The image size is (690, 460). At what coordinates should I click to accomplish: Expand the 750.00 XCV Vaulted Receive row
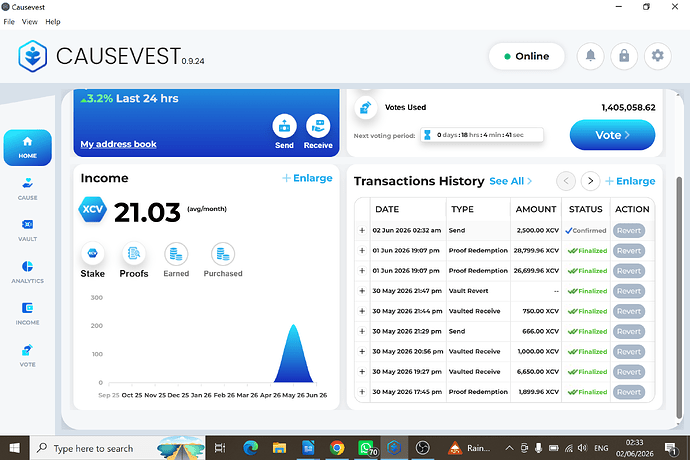click(x=362, y=311)
